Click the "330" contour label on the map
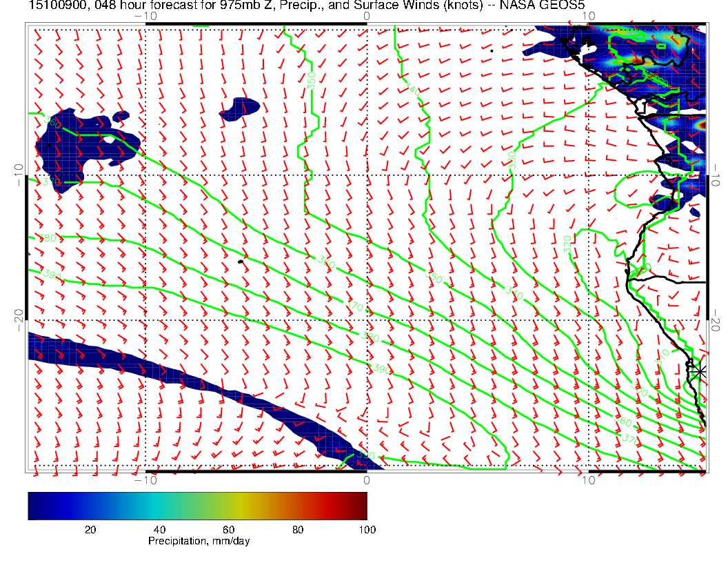This screenshot has height=563, width=728. 511,159
